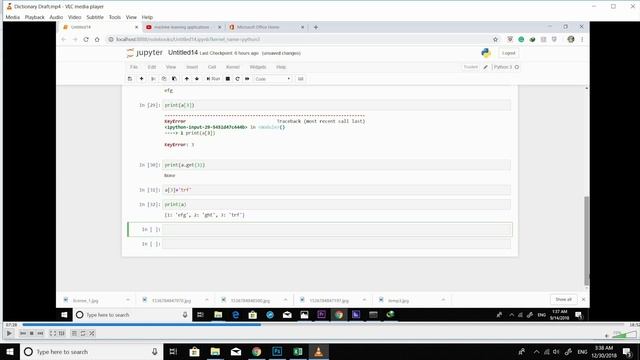Open VLC Subtitle menu
This screenshot has width=640, height=360.
(x=95, y=17)
